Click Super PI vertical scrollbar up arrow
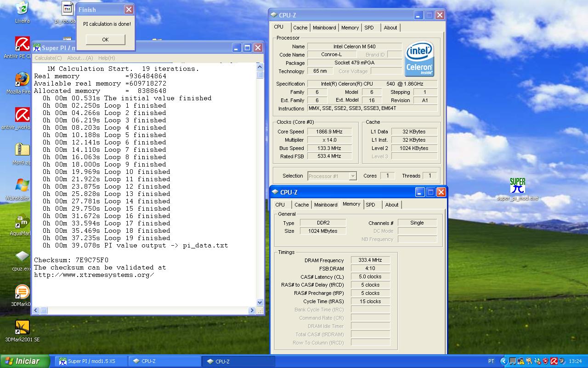 click(x=260, y=67)
